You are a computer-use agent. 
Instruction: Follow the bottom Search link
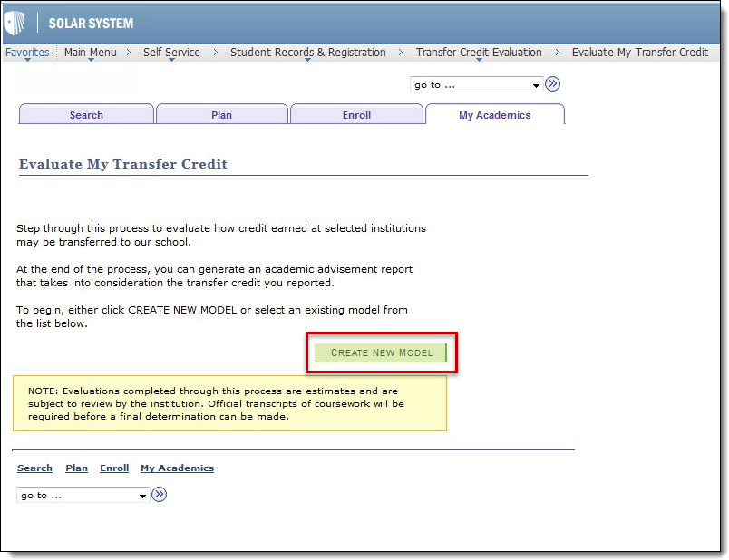[x=34, y=468]
